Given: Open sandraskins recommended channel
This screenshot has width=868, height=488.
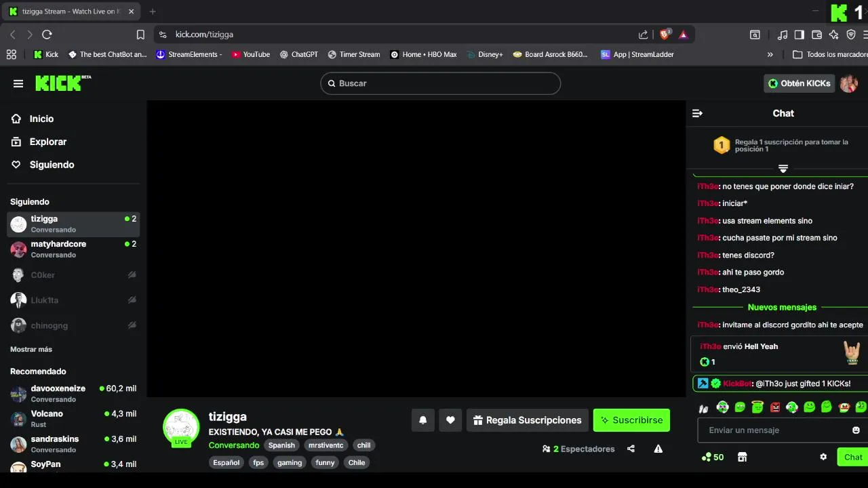Looking at the screenshot, I should [x=73, y=444].
